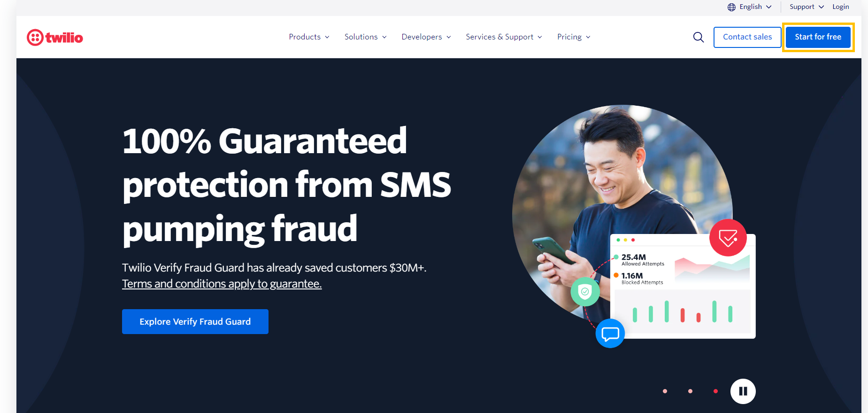Click the Contact sales button
The image size is (868, 413).
(x=747, y=37)
